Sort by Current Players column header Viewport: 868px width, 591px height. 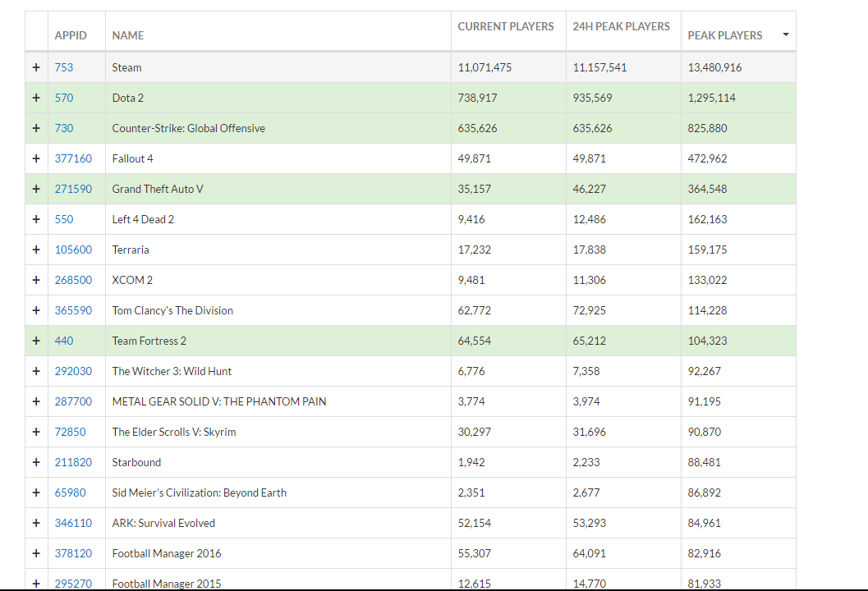click(x=506, y=26)
